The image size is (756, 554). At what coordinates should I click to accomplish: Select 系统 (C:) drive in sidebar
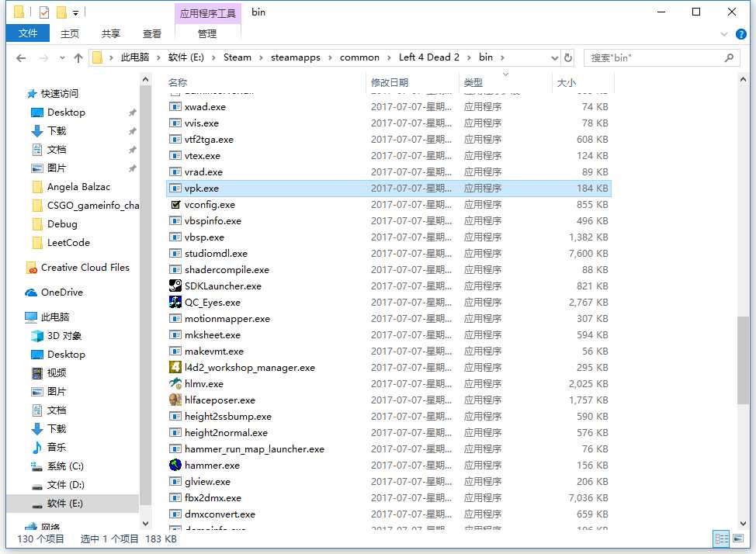[65, 466]
